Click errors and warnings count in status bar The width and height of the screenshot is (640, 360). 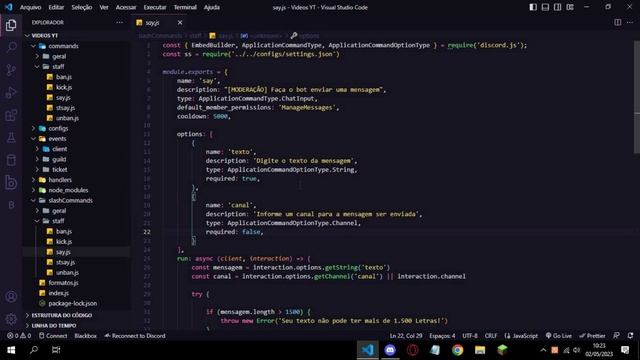pyautogui.click(x=19, y=336)
